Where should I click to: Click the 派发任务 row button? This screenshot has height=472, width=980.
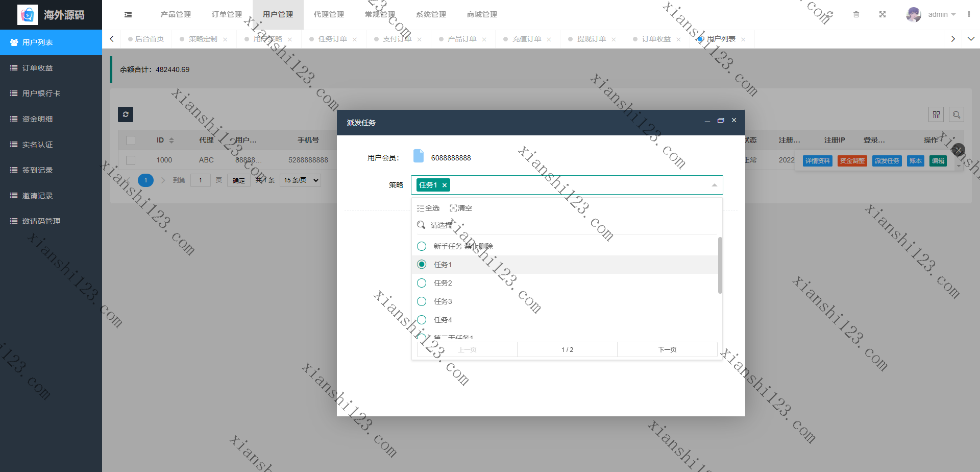coord(887,161)
